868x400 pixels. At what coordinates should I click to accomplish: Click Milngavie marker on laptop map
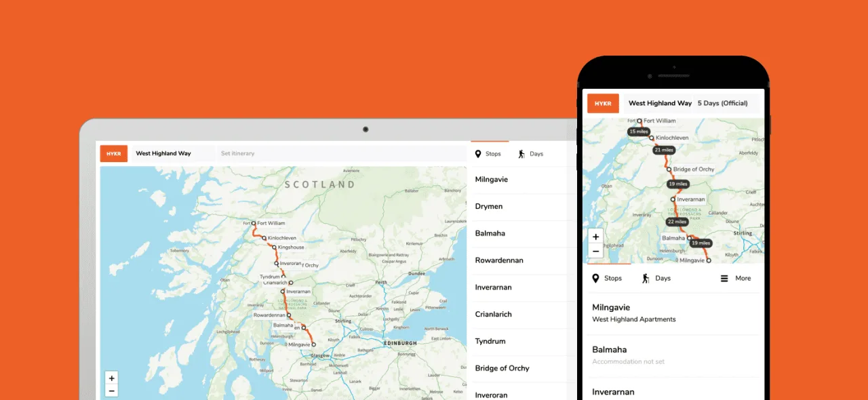tap(314, 344)
